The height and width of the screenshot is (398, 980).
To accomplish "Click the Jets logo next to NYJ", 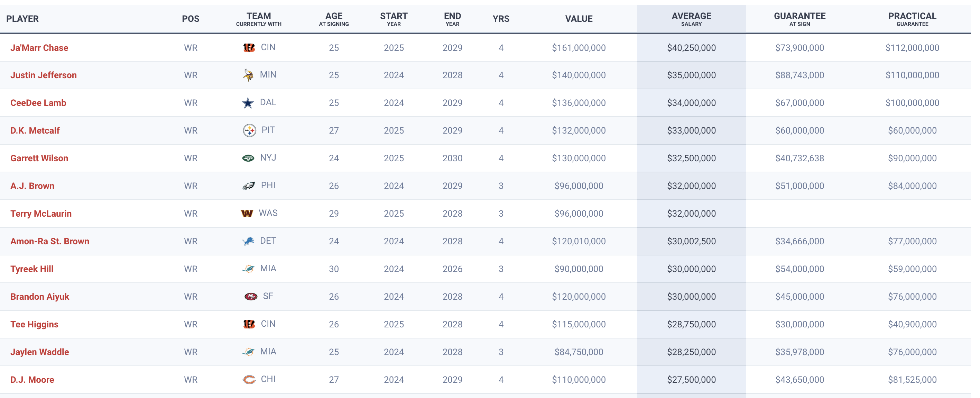I will (x=248, y=158).
